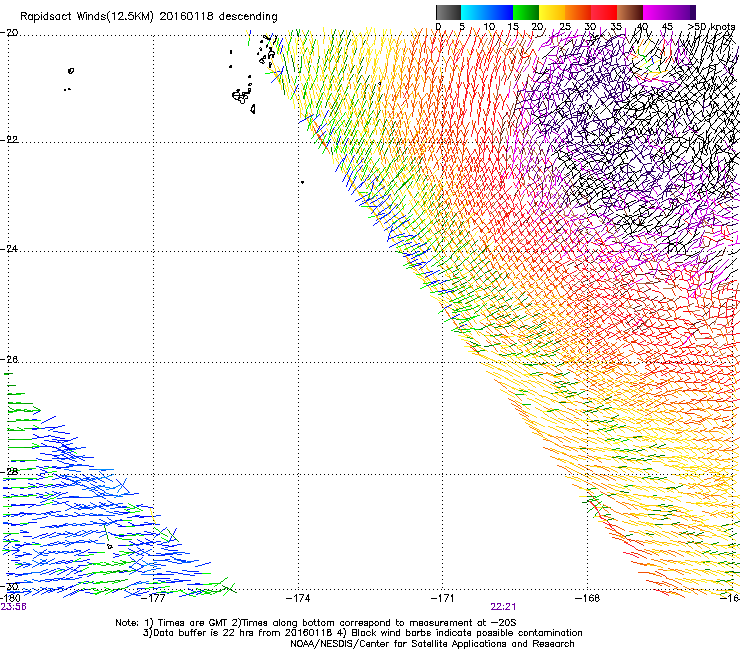Click the 'Data buffer is 22 hrs' note line
Image resolution: width=740 pixels, height=650 pixels.
(x=362, y=633)
